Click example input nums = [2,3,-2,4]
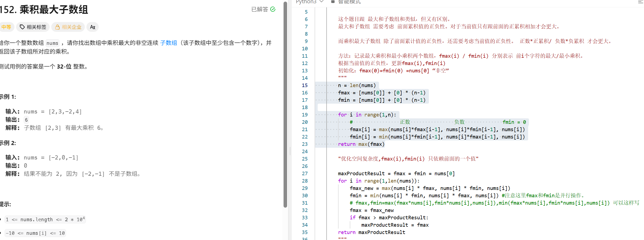This screenshot has height=240, width=644. tap(53, 112)
